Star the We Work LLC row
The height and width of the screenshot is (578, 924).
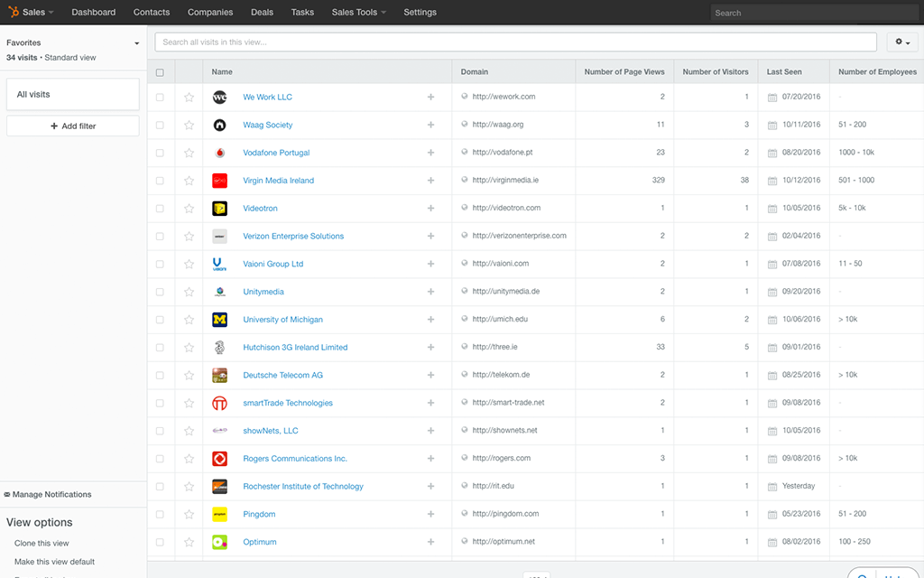coord(189,98)
